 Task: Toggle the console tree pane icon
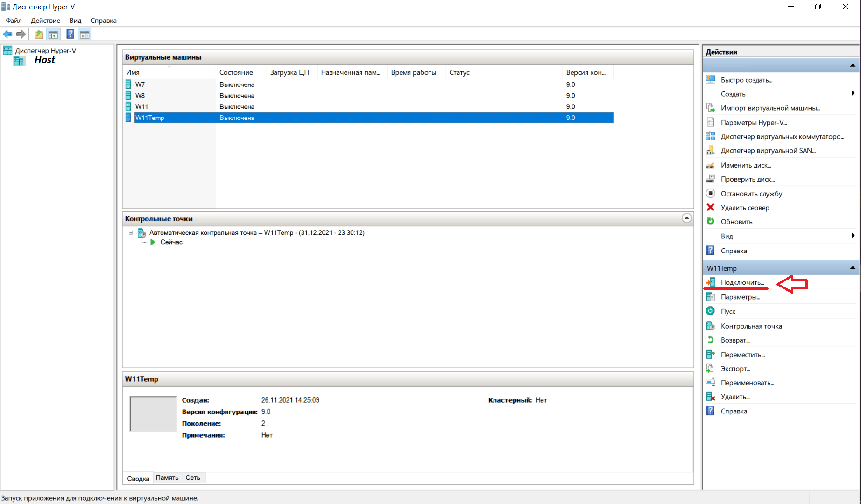tap(53, 34)
